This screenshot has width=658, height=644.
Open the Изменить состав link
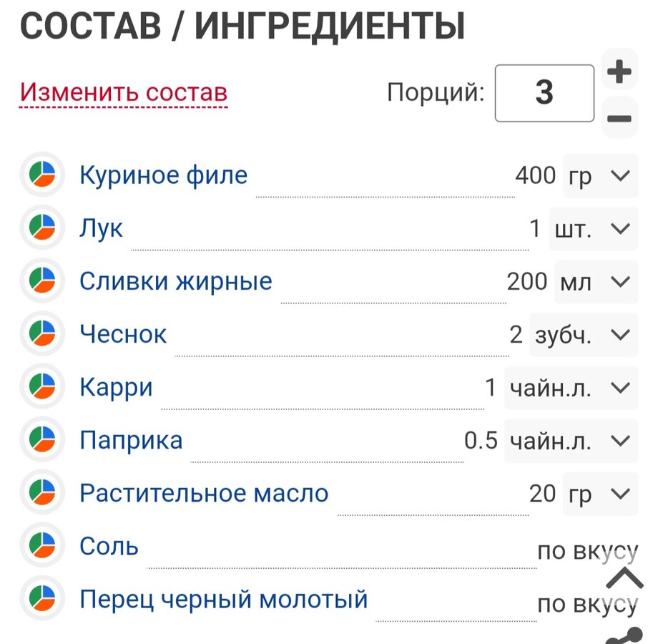(x=124, y=92)
